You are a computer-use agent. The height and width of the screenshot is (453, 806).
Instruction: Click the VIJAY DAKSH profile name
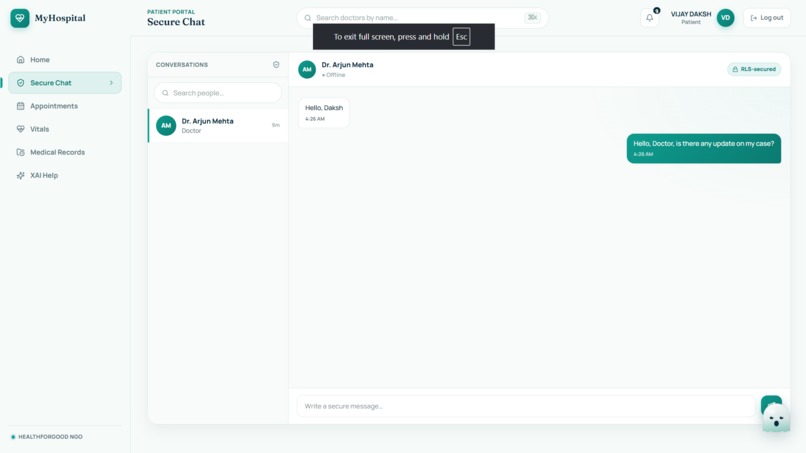point(691,14)
